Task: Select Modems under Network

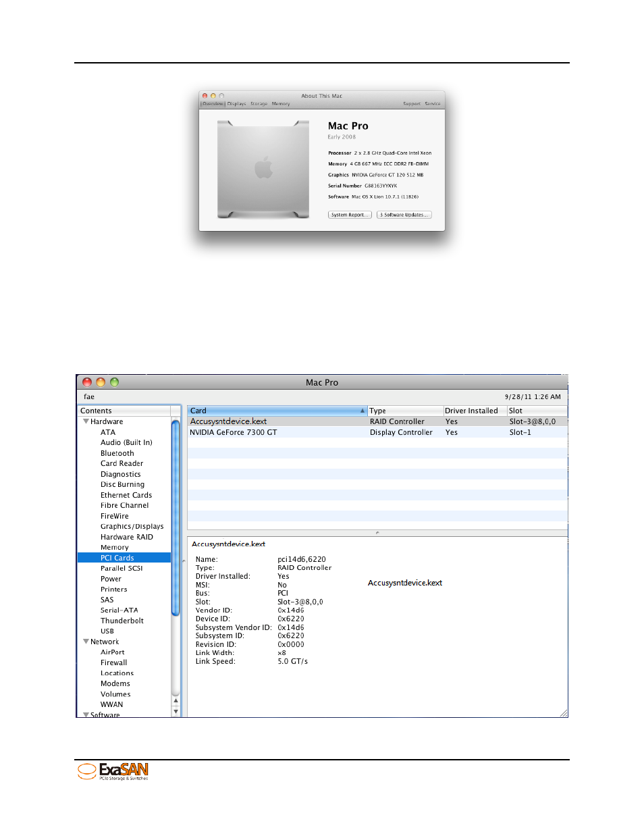Action: point(115,683)
